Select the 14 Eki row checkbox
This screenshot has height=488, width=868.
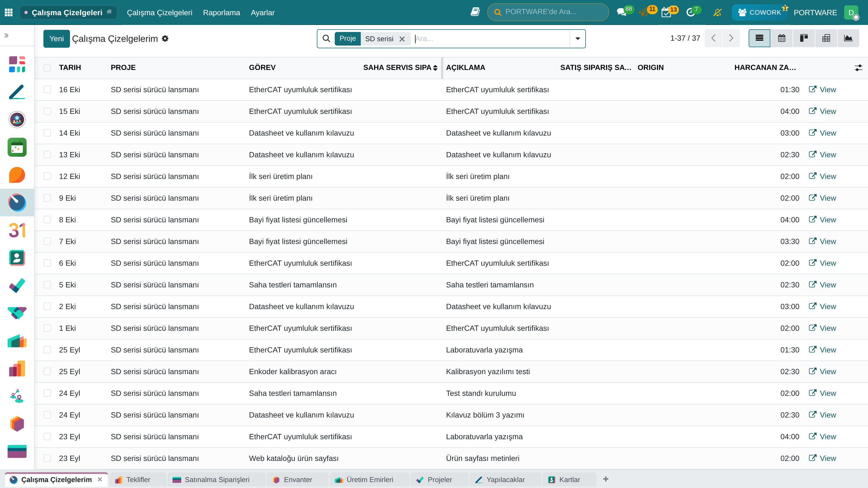click(47, 133)
